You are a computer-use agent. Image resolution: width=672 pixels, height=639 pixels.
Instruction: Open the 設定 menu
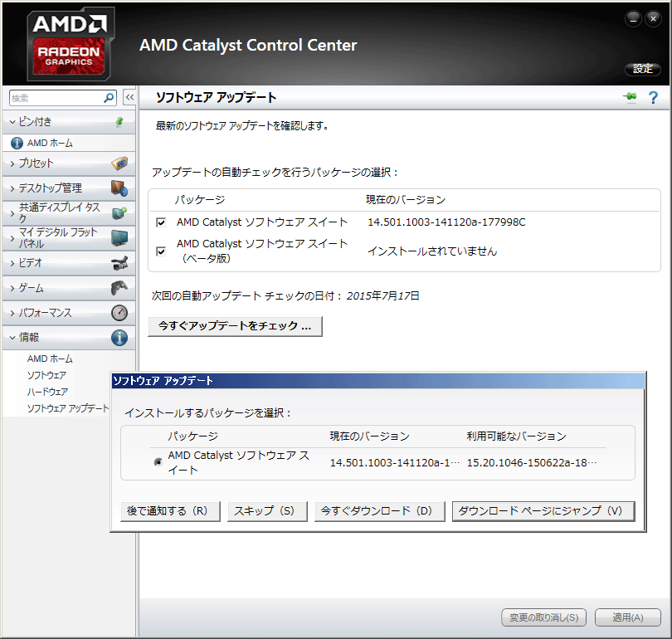click(642, 69)
